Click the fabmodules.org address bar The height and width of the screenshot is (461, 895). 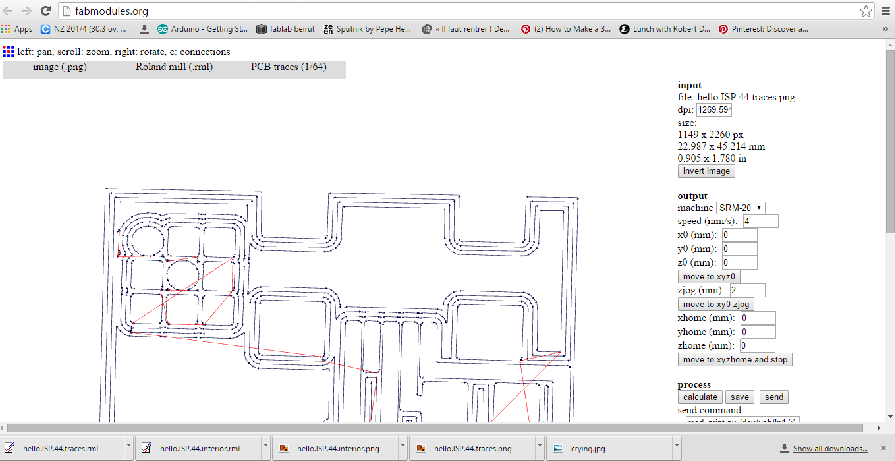[457, 11]
